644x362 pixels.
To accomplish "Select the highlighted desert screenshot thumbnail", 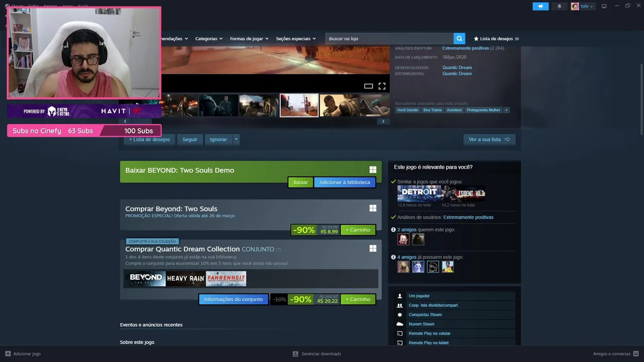I will 299,105.
